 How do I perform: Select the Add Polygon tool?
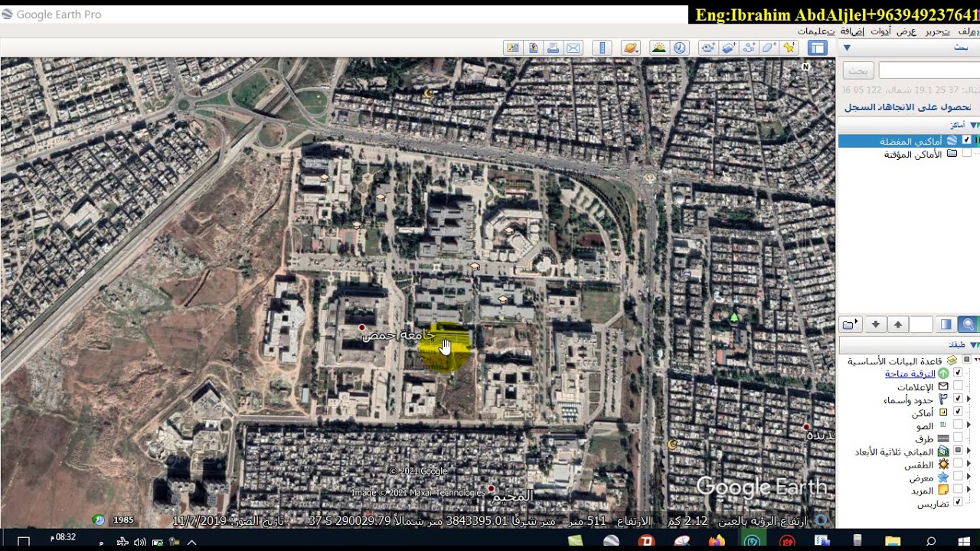(x=769, y=47)
